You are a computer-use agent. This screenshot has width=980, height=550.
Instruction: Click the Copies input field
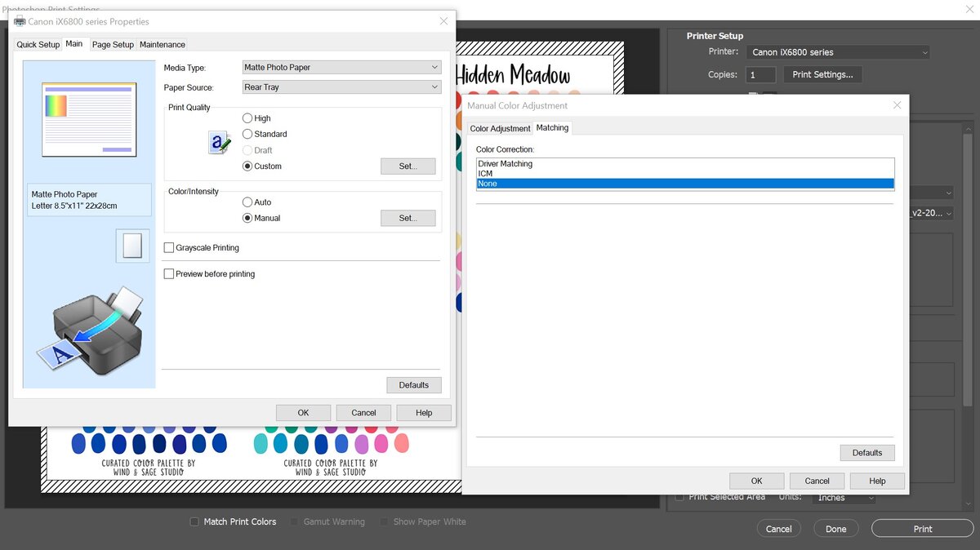[x=761, y=75]
